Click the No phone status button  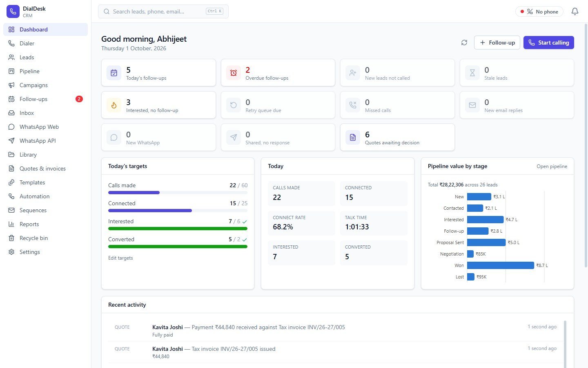pyautogui.click(x=539, y=11)
